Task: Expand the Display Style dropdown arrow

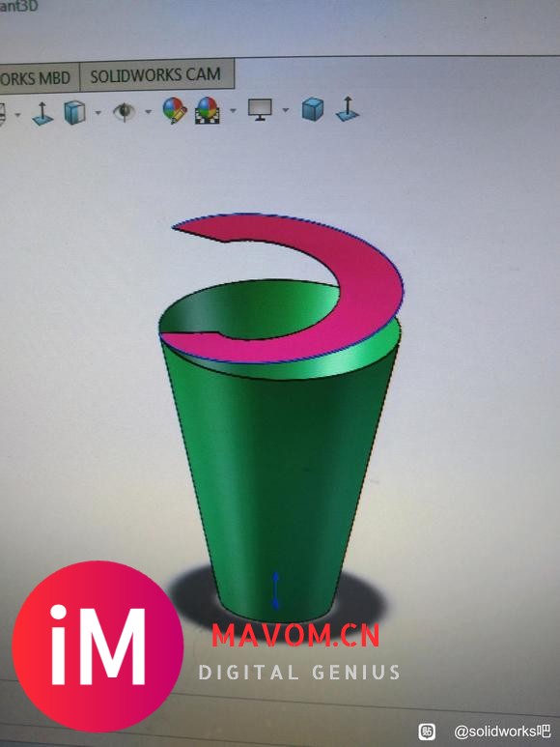Action: 98,113
